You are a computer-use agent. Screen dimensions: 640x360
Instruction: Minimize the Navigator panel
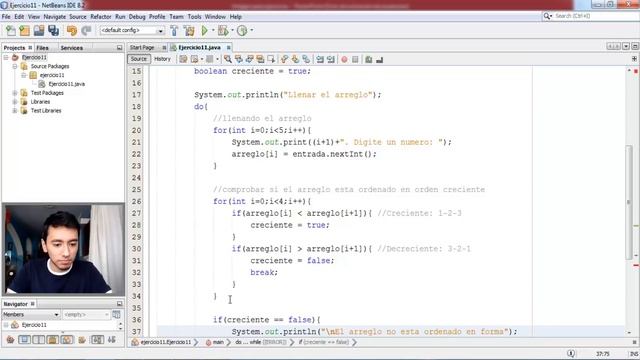[120, 304]
